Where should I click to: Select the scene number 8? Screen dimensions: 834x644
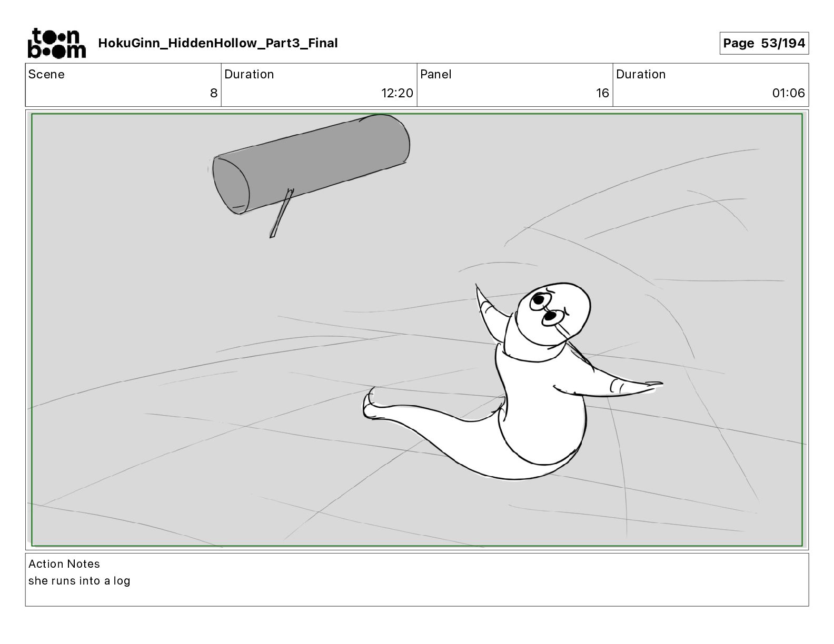[x=214, y=93]
